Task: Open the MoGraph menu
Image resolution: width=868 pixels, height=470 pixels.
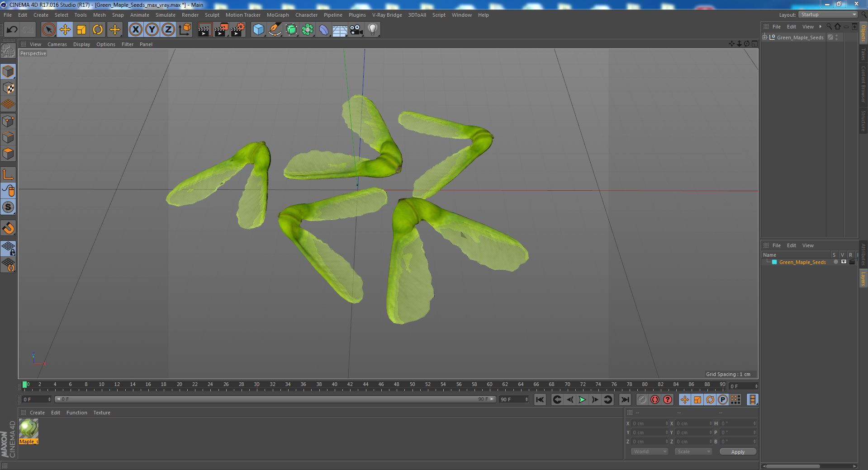Action: [278, 15]
